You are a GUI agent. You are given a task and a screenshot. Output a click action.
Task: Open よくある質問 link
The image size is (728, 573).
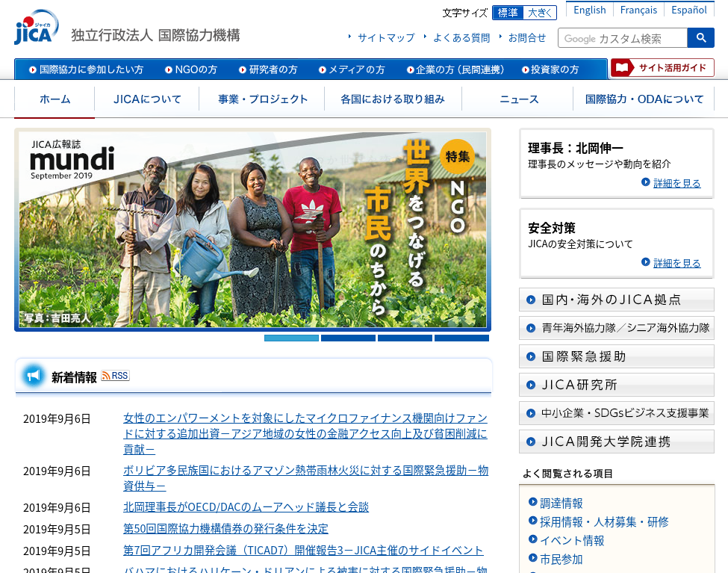461,37
